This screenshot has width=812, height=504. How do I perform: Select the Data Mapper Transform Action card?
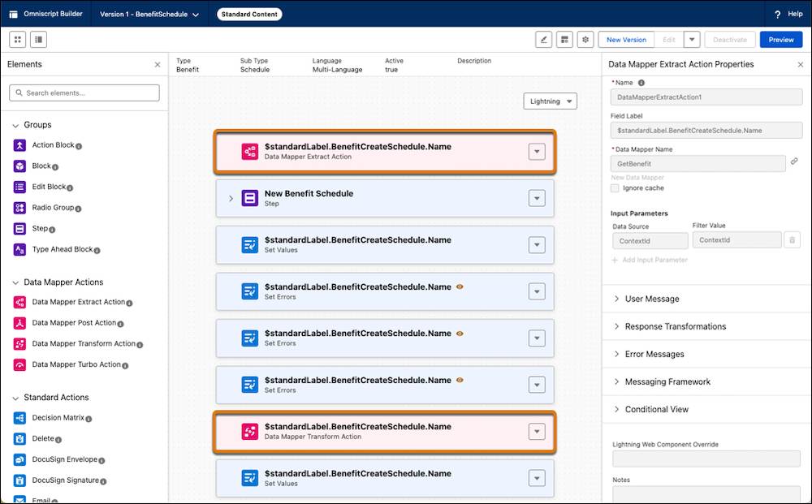click(385, 432)
